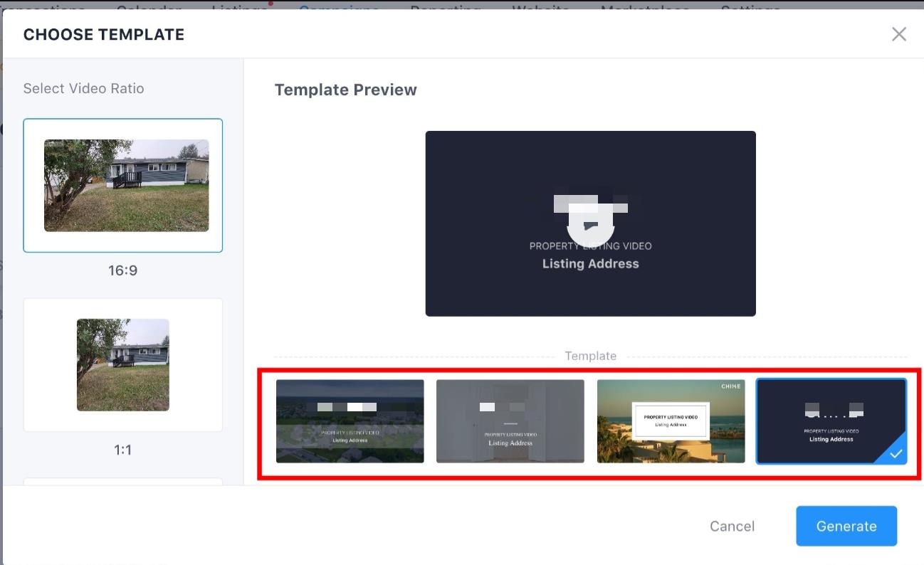Click the Generate button

coord(846,527)
